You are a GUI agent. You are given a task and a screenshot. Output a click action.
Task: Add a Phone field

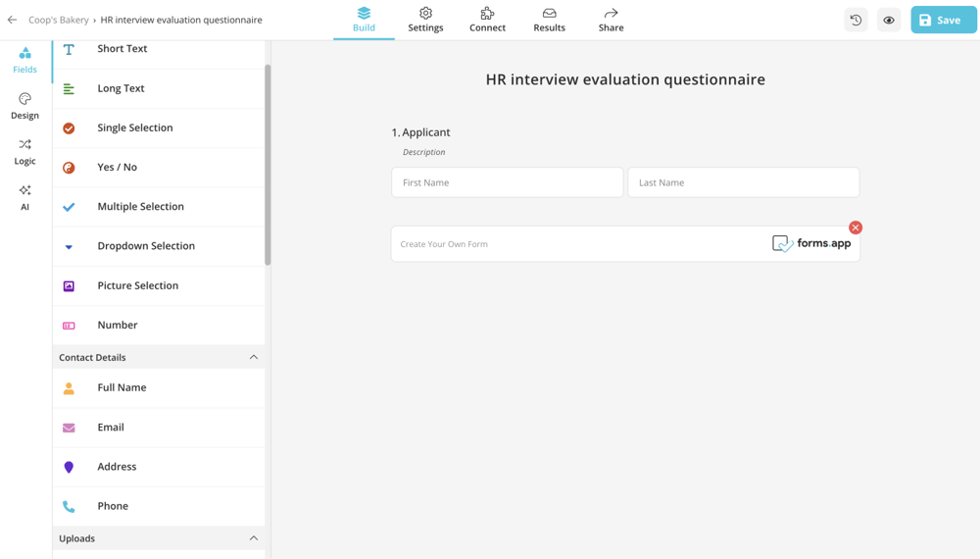pyautogui.click(x=159, y=506)
